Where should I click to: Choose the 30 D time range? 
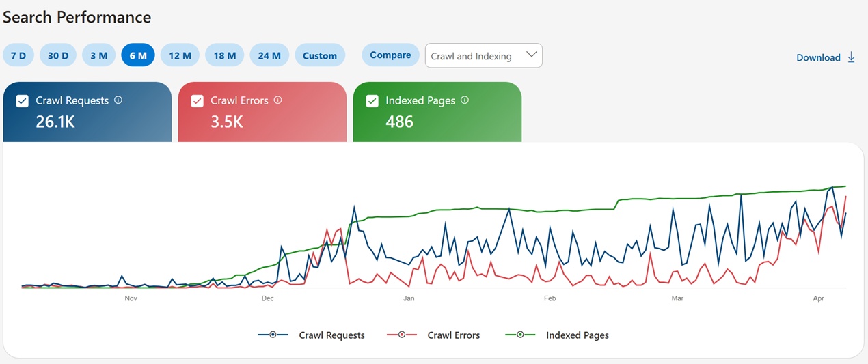click(58, 55)
